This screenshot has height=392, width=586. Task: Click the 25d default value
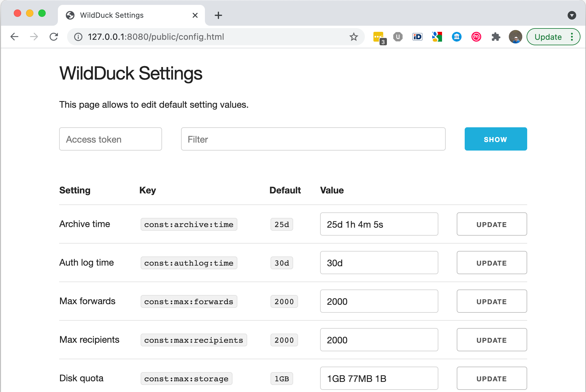point(282,224)
